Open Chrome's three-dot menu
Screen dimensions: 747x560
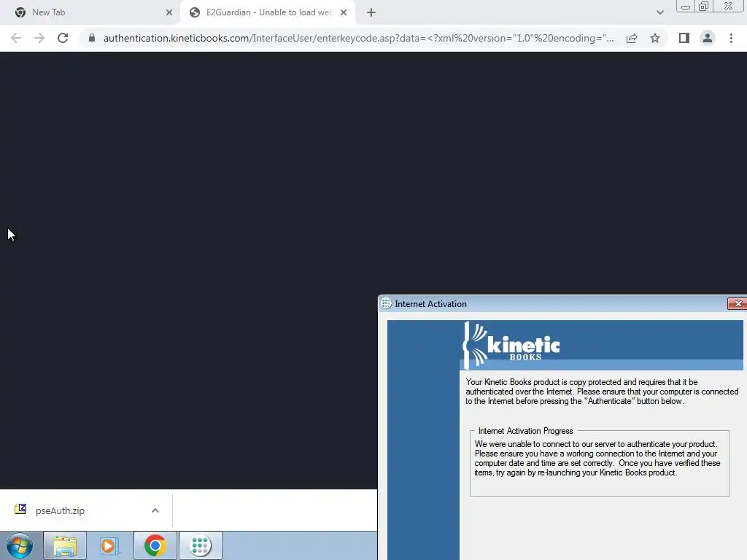[731, 38]
